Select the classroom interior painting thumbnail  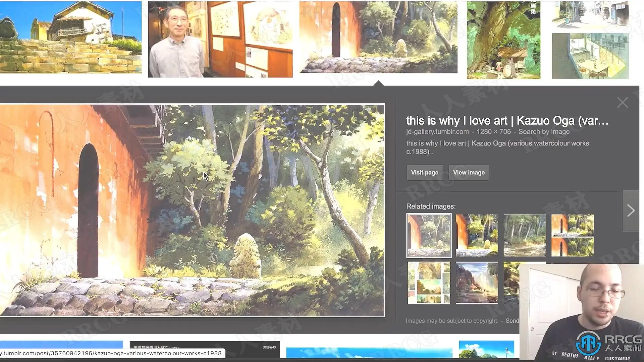(590, 56)
